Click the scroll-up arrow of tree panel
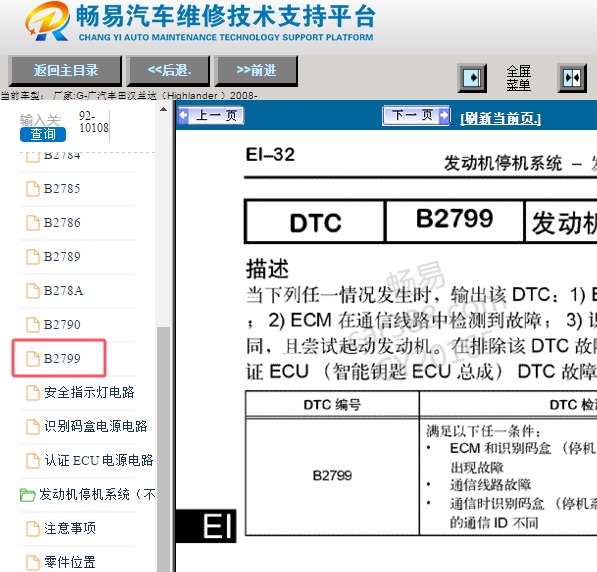The width and height of the screenshot is (597, 572). (x=163, y=110)
